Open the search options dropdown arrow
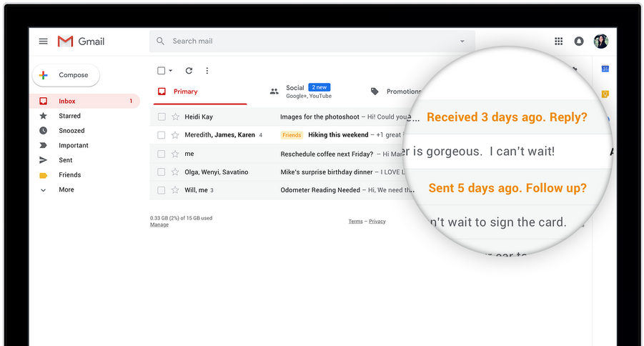Screen dimensions: 644x346 [462, 41]
